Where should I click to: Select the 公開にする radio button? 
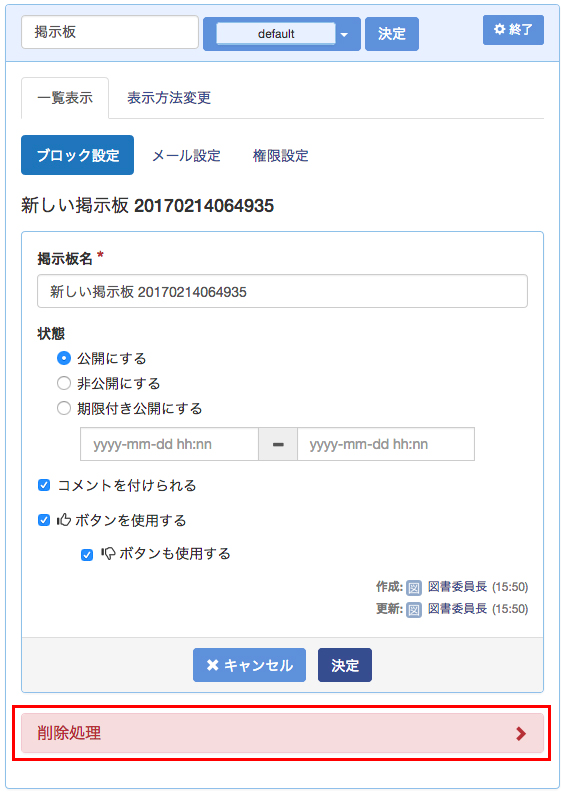click(64, 359)
